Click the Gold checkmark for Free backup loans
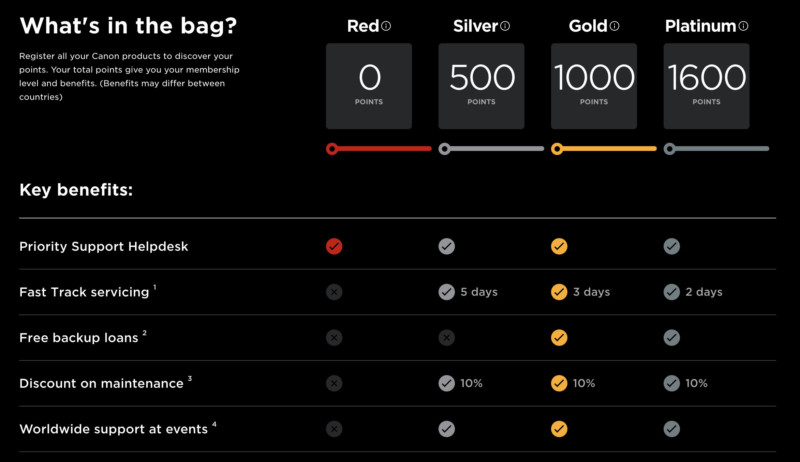This screenshot has height=462, width=800. tap(559, 338)
